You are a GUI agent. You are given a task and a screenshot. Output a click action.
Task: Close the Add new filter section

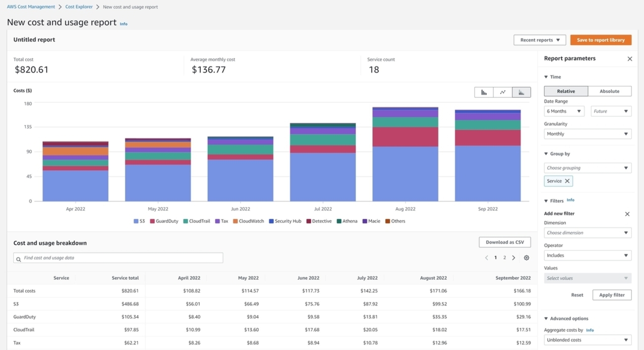tap(627, 214)
